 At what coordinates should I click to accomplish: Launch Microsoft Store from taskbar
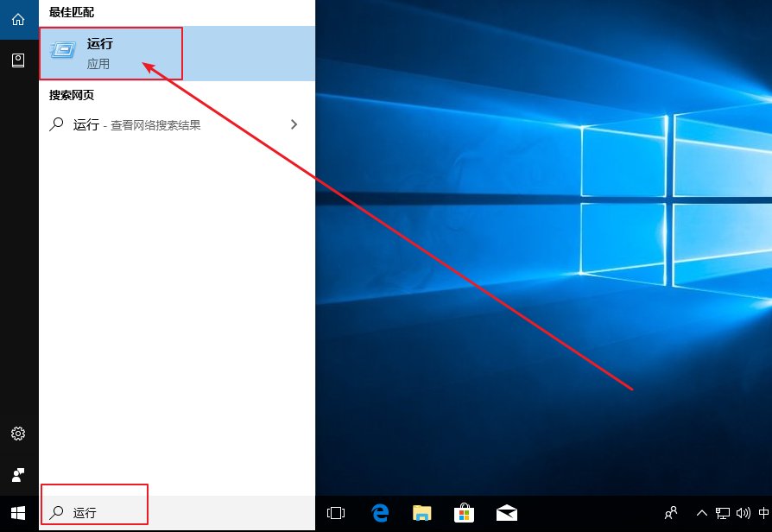click(x=465, y=513)
